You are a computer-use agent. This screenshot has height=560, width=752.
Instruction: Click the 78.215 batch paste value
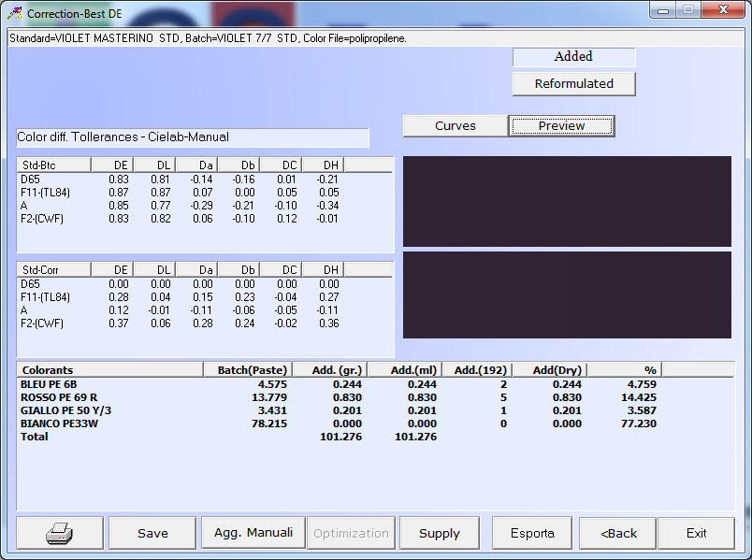269,424
